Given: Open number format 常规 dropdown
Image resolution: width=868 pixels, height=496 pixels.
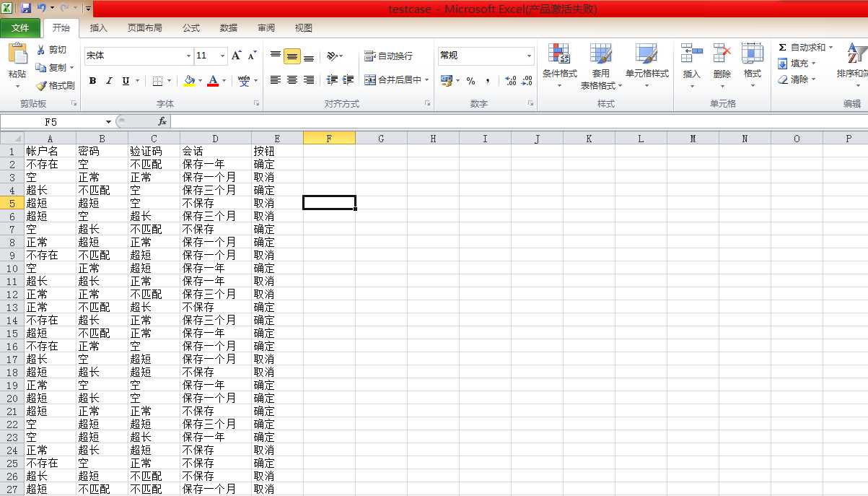Looking at the screenshot, I should tap(529, 56).
